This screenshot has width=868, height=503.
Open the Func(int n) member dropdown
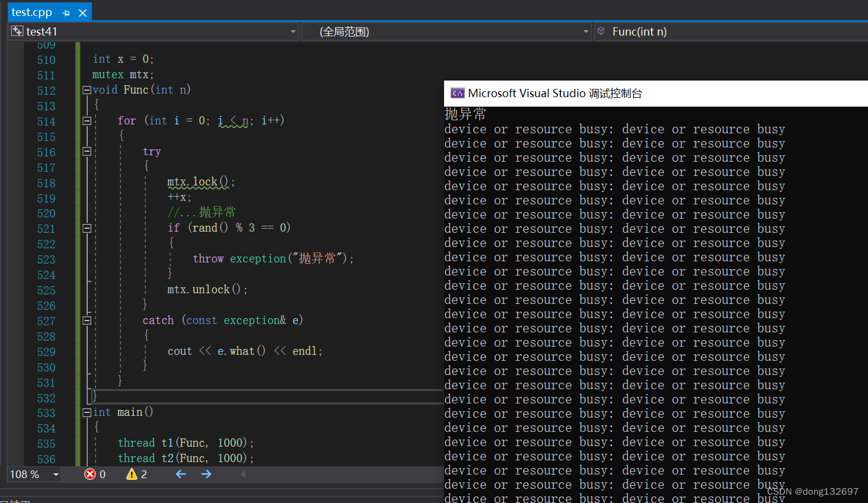coord(732,31)
